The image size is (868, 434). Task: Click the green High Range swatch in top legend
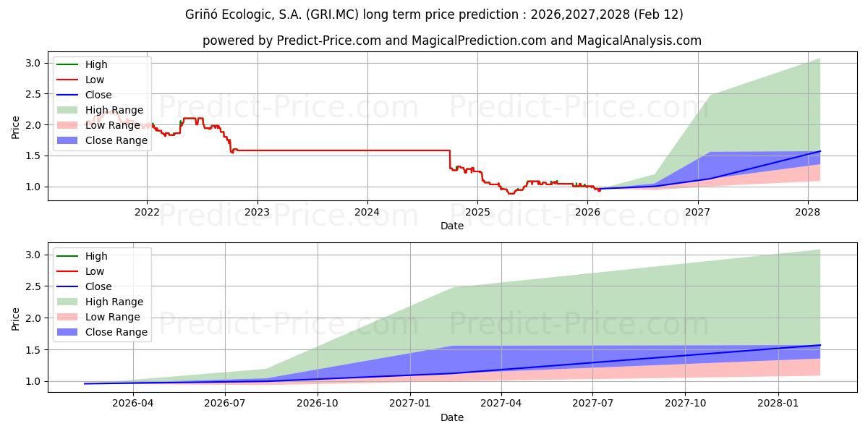(x=69, y=110)
